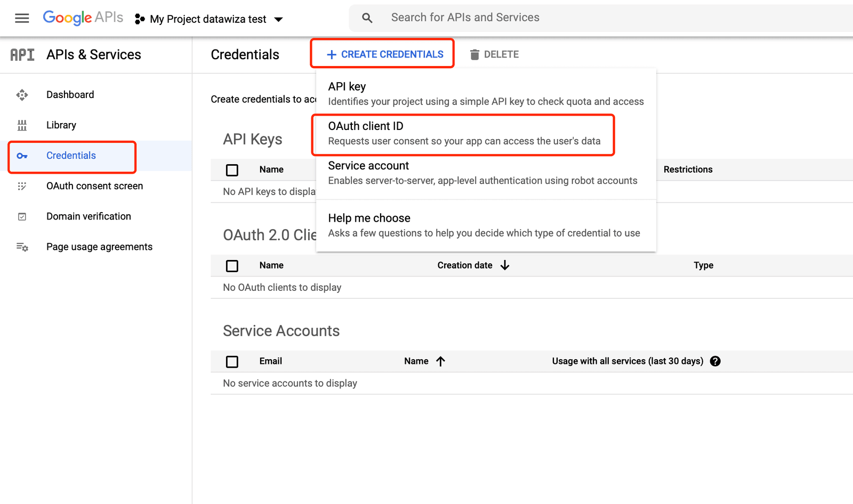Click the plus icon on Create Credentials
The width and height of the screenshot is (853, 504).
[x=332, y=54]
